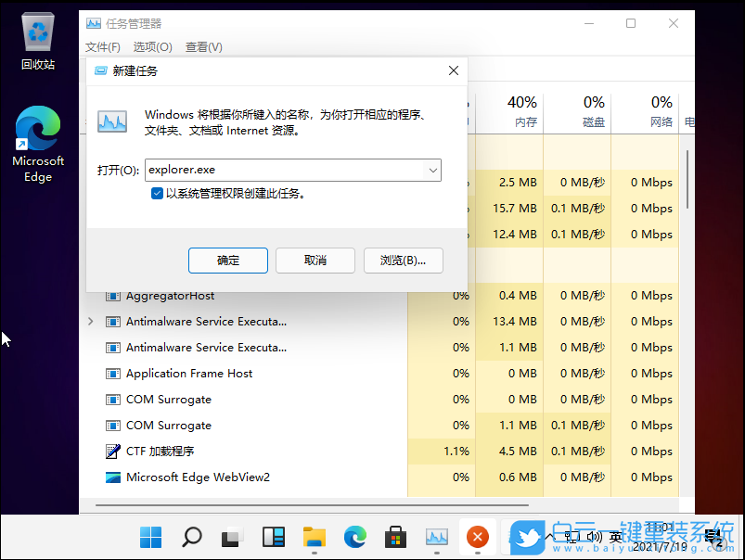Click the 浏览(B) button

pyautogui.click(x=403, y=261)
